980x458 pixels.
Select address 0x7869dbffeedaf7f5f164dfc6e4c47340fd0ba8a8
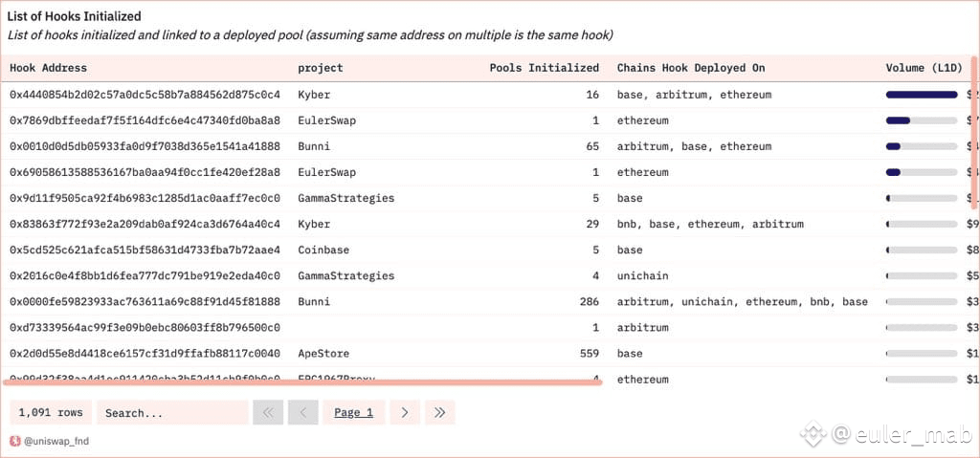(x=145, y=120)
